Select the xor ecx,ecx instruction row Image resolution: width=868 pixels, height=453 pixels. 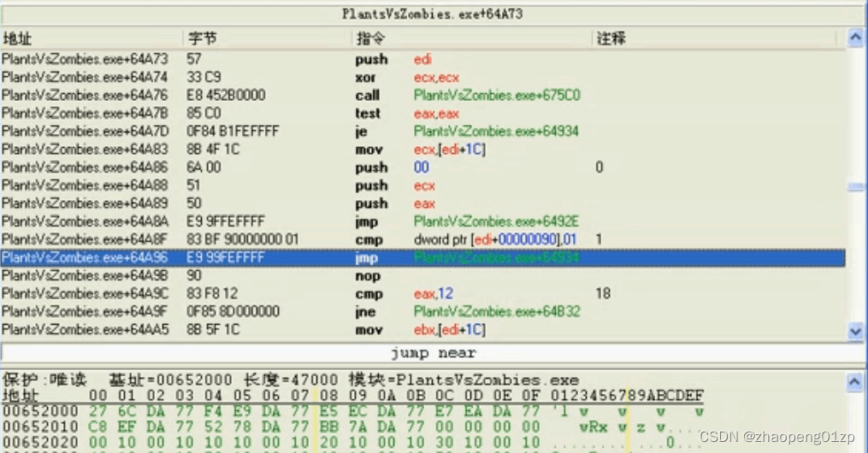pos(423,78)
